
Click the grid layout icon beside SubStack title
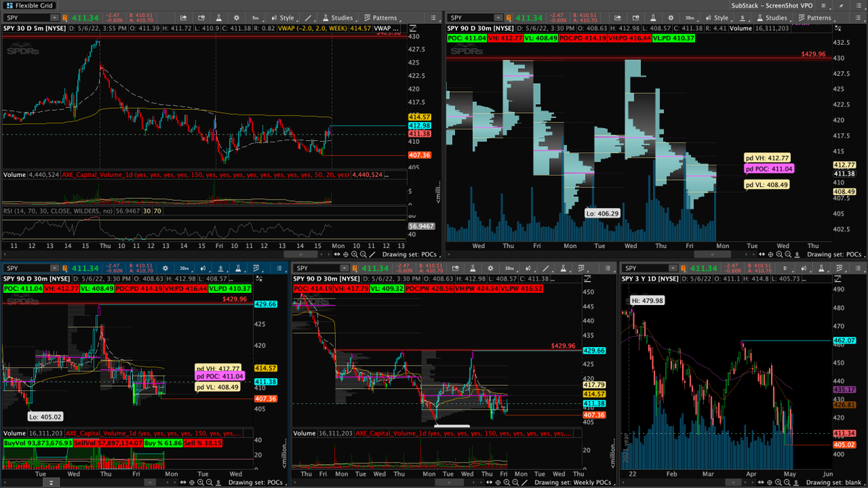824,6
